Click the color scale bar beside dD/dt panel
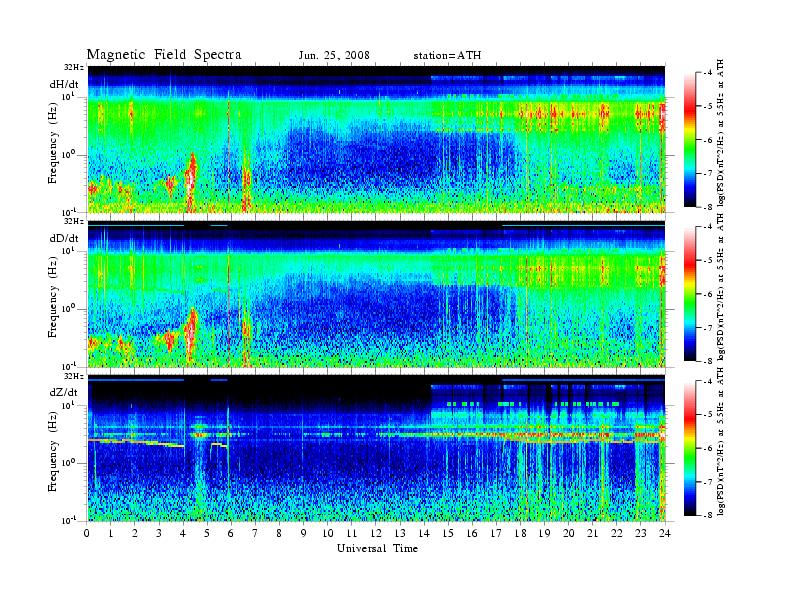The height and width of the screenshot is (612, 792). coord(690,294)
